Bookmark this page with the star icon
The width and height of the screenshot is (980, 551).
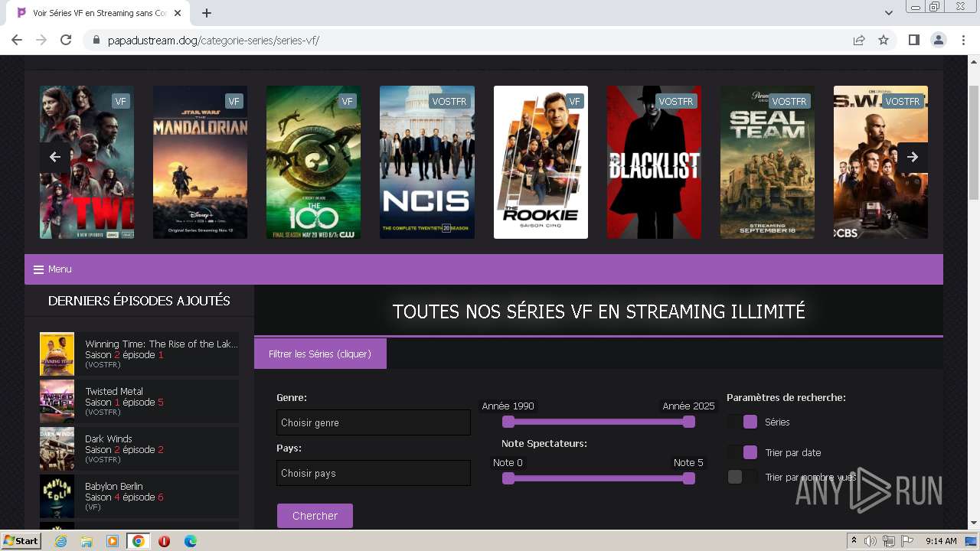tap(884, 40)
